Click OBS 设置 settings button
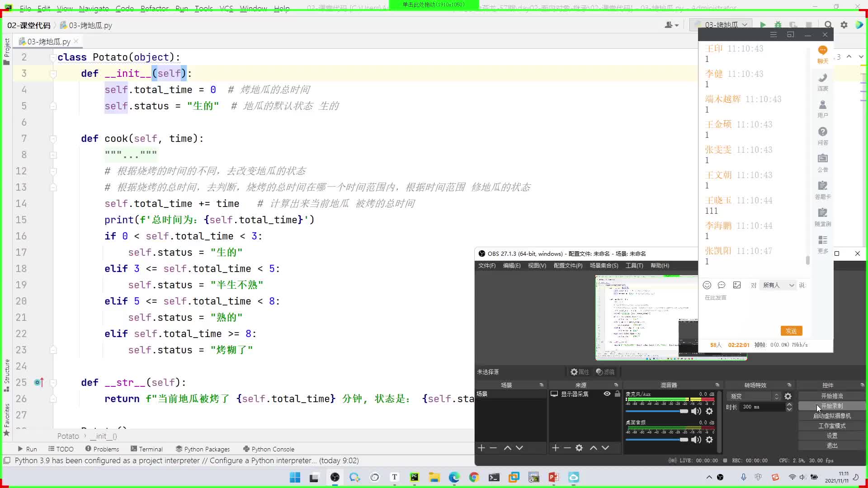 tap(832, 436)
